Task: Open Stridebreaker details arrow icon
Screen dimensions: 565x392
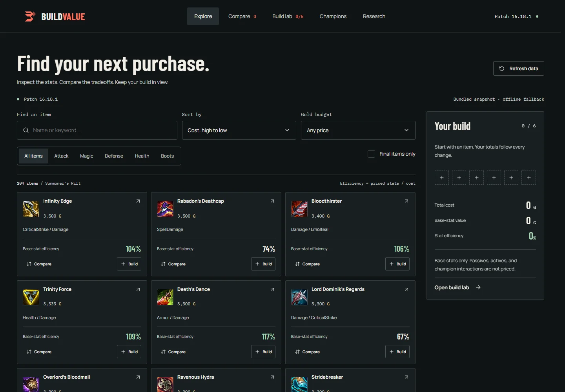Action: [406, 377]
